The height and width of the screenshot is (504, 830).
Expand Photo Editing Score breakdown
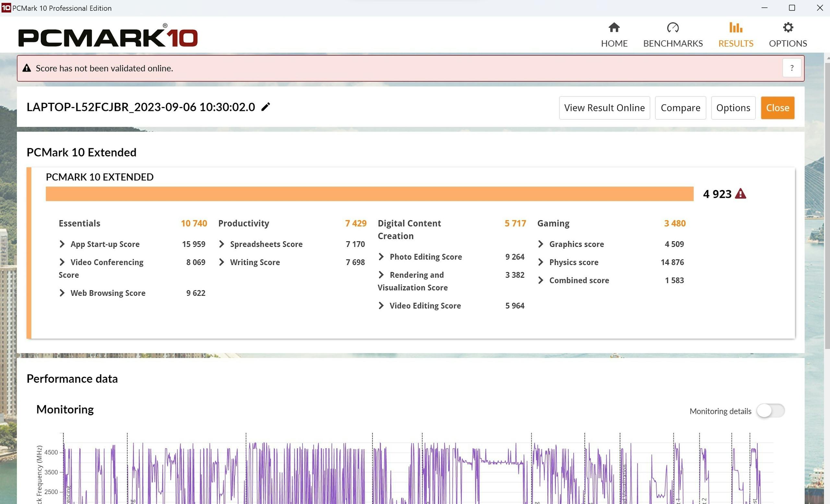[x=381, y=257]
